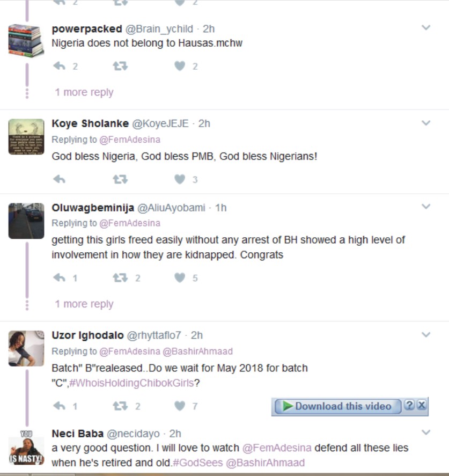The image size is (449, 476).
Task: Like Uzor Ighodalo's tweet
Action: click(x=180, y=406)
